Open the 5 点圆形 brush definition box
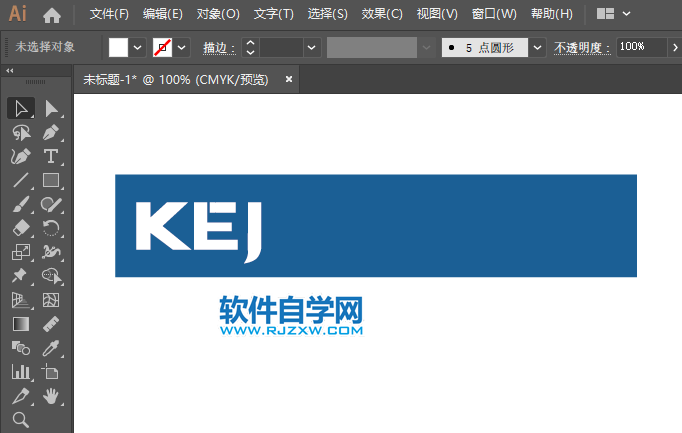 tap(485, 47)
